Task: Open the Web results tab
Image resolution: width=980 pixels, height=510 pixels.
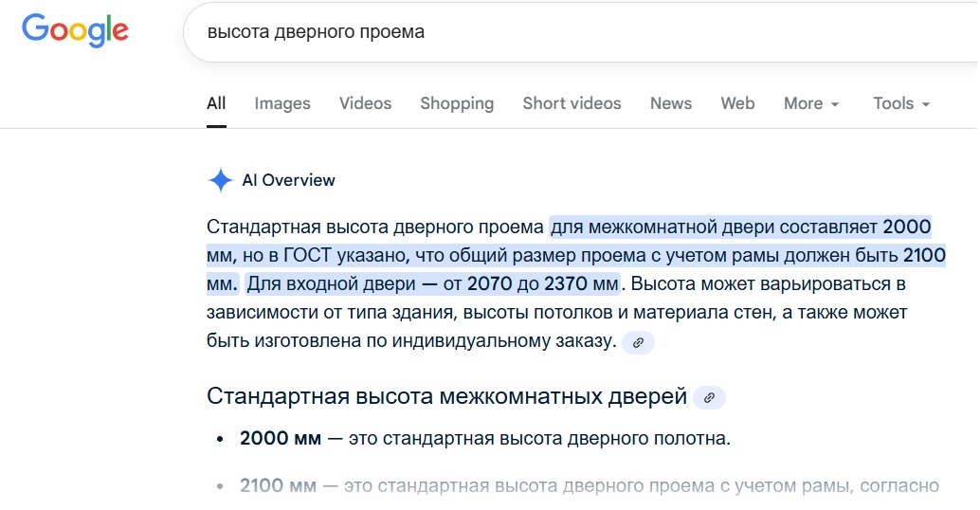Action: click(x=737, y=103)
